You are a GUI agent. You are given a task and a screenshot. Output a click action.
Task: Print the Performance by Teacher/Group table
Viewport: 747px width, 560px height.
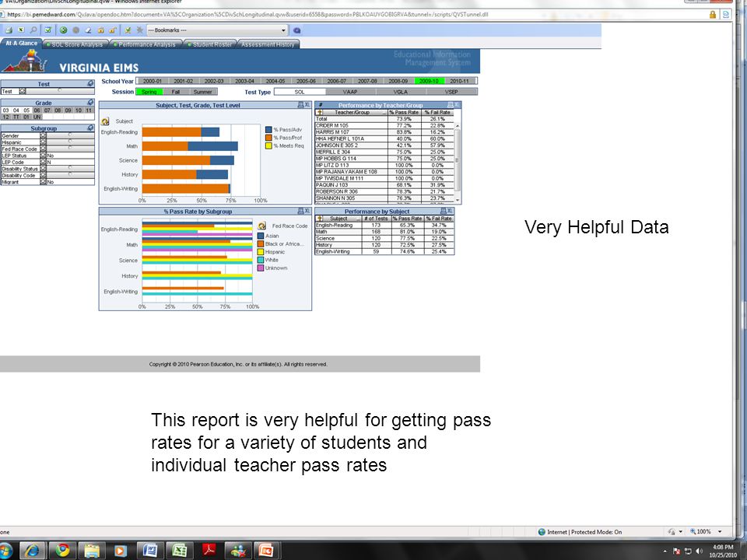450,105
